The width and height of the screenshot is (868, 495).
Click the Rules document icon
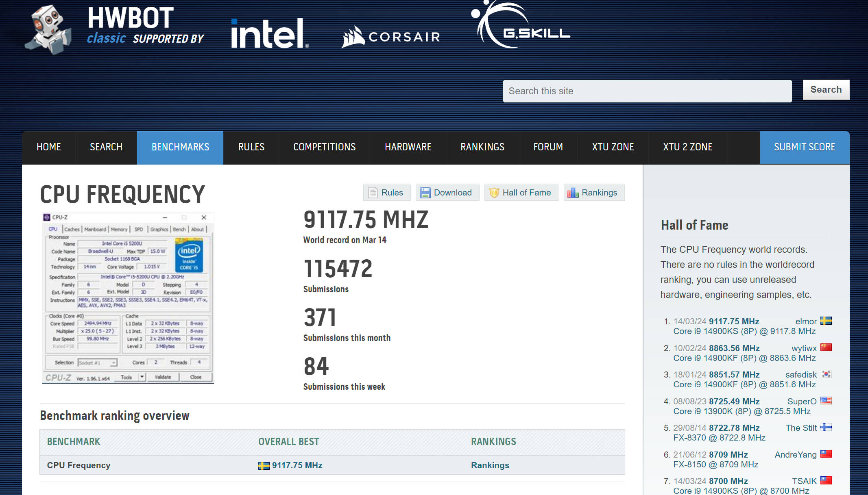click(x=373, y=193)
